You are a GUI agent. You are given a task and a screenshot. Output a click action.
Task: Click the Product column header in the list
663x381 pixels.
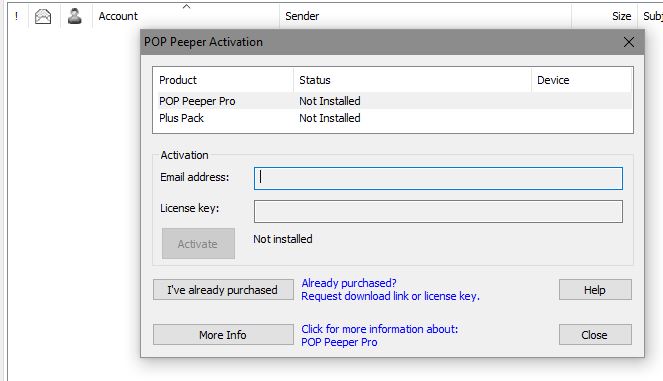click(x=178, y=80)
